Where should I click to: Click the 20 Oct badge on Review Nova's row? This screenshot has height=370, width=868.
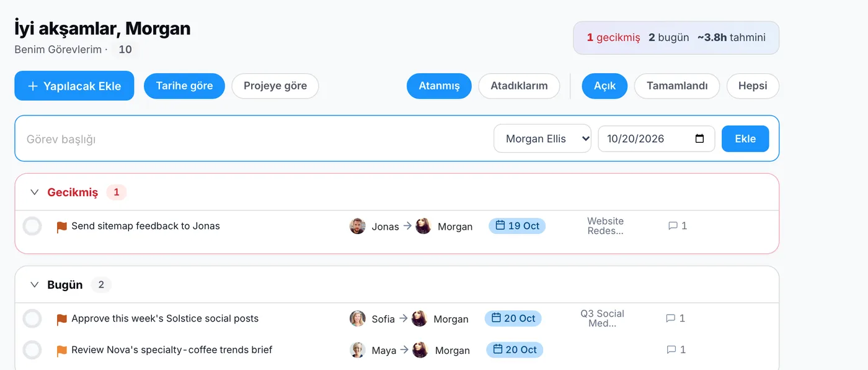click(515, 350)
